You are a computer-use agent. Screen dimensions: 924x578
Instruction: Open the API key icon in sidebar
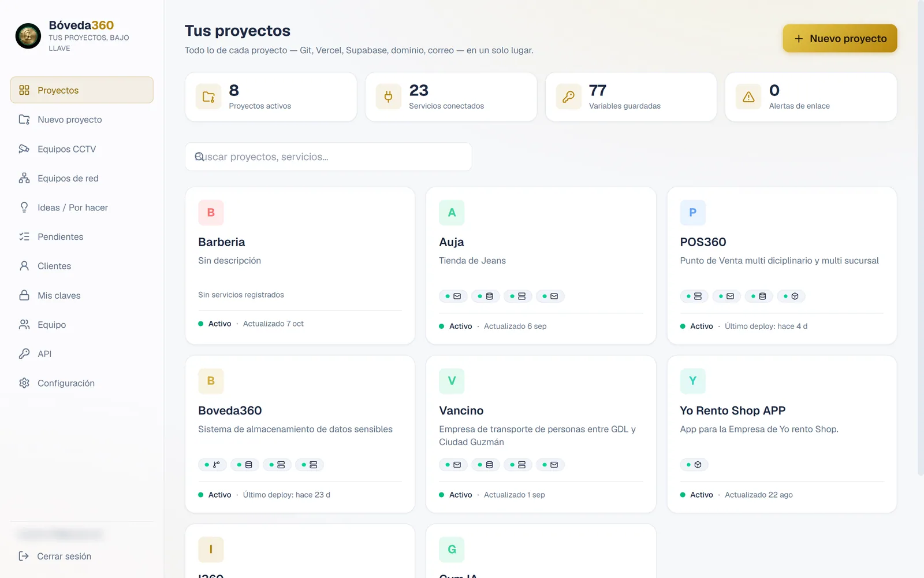click(24, 354)
